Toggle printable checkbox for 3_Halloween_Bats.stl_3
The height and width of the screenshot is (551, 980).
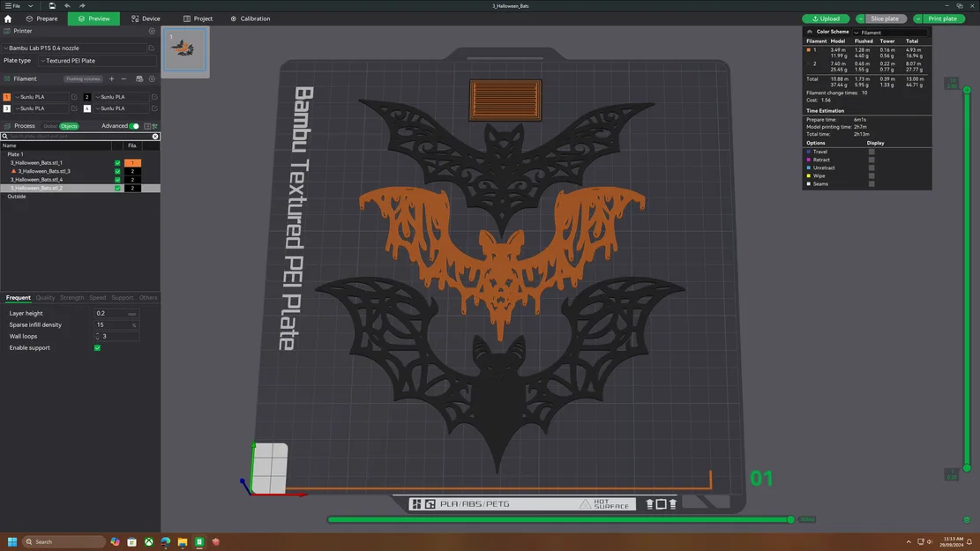117,171
